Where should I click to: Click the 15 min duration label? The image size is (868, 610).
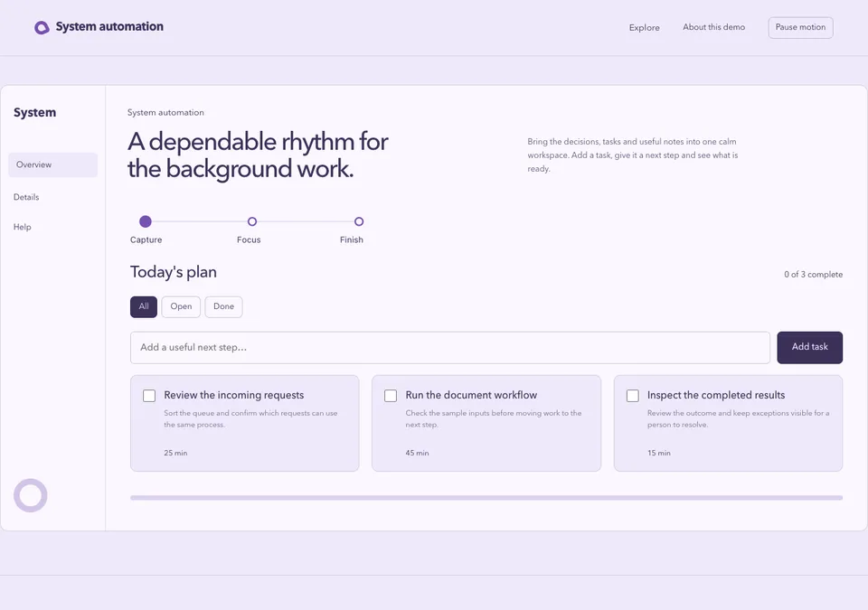659,453
